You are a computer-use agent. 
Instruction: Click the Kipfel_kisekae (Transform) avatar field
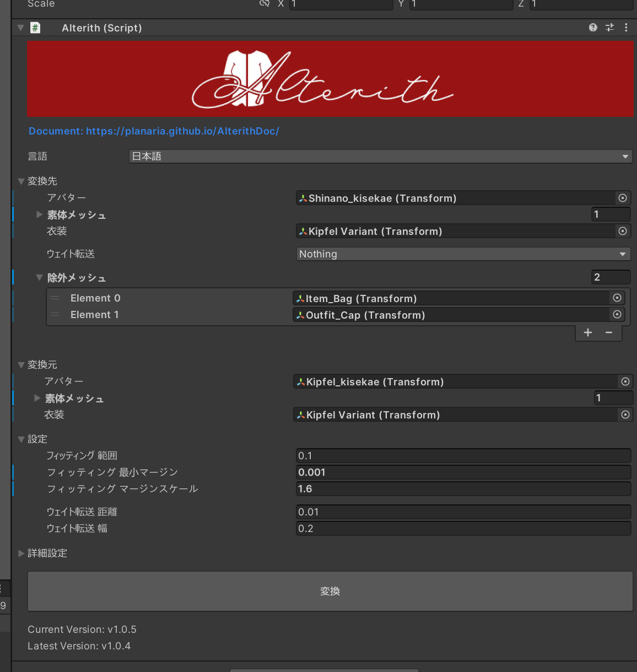click(456, 381)
